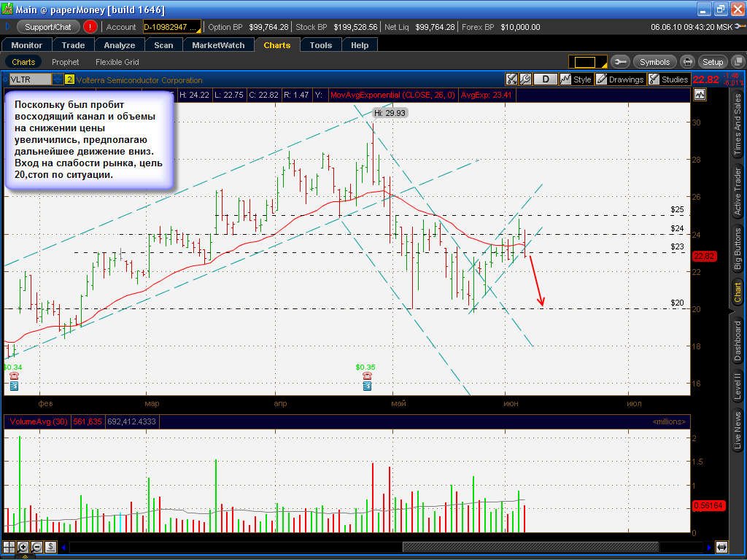Viewport: 747px width, 560px height.
Task: Switch to the MarketWatch tab
Action: tap(218, 45)
